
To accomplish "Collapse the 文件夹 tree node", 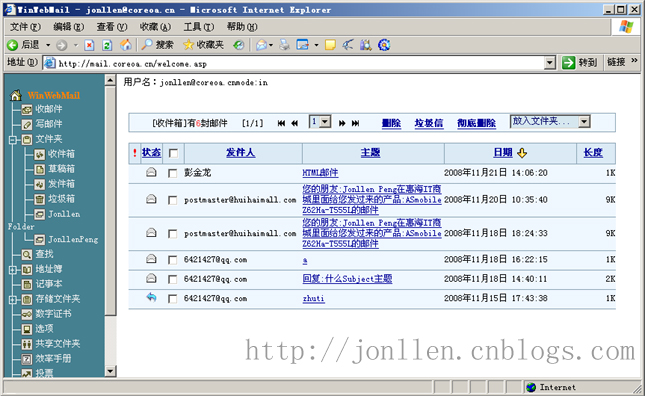I will [13, 140].
